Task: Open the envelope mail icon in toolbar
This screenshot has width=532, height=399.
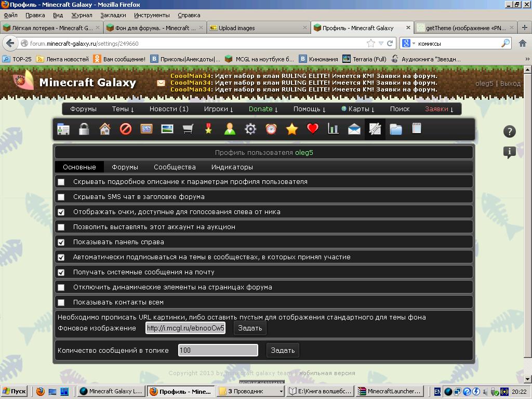Action: (354, 129)
